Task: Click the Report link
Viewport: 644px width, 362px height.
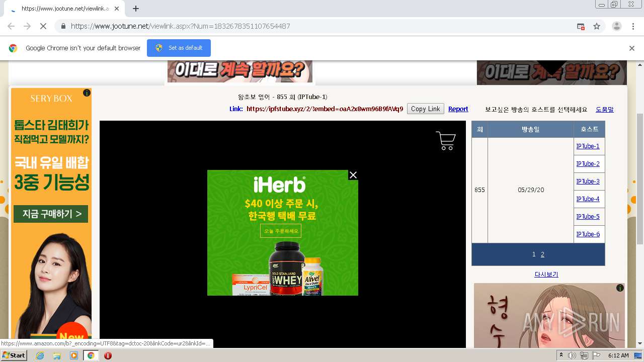Action: point(458,109)
